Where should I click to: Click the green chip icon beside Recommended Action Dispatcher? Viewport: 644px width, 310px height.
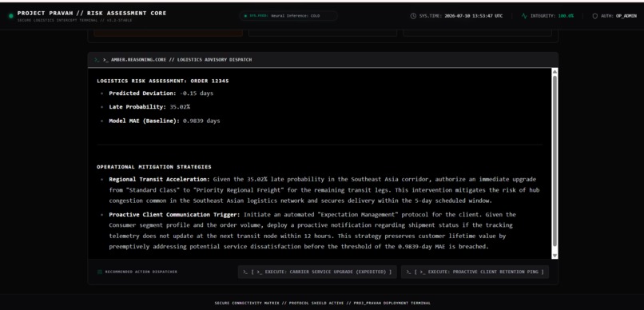pos(99,272)
